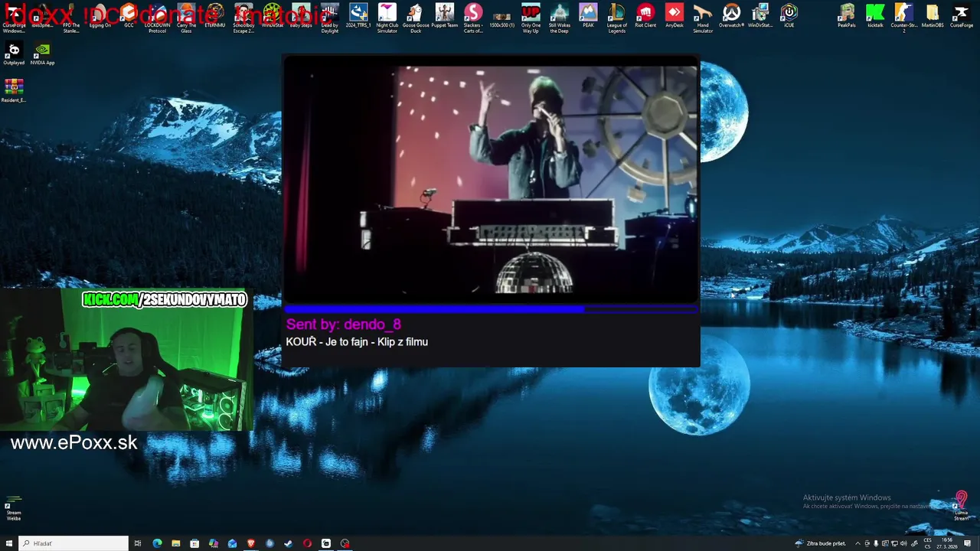Image resolution: width=980 pixels, height=551 pixels.
Task: Click the www.ePoxx.sk overlay text
Action: click(74, 442)
